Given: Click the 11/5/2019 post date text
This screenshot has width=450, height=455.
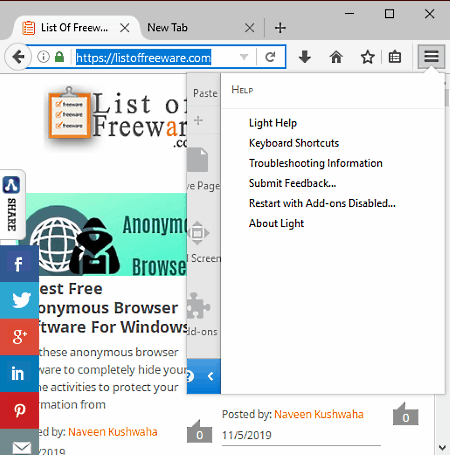Looking at the screenshot, I should 247,435.
